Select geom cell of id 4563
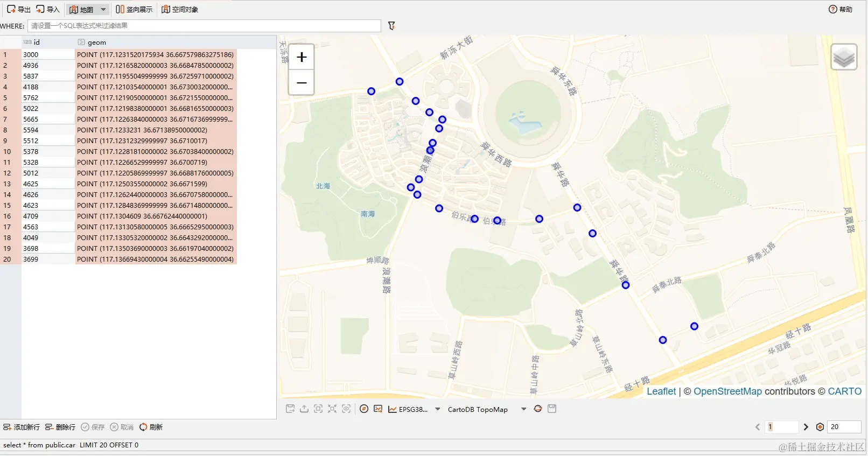Image resolution: width=868 pixels, height=456 pixels. tap(156, 227)
